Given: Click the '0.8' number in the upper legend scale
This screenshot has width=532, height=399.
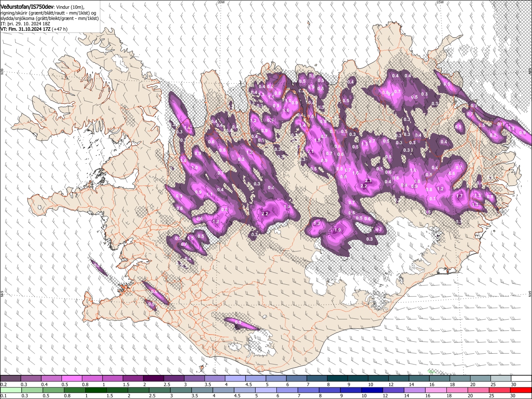Looking at the screenshot, I should (x=85, y=384).
